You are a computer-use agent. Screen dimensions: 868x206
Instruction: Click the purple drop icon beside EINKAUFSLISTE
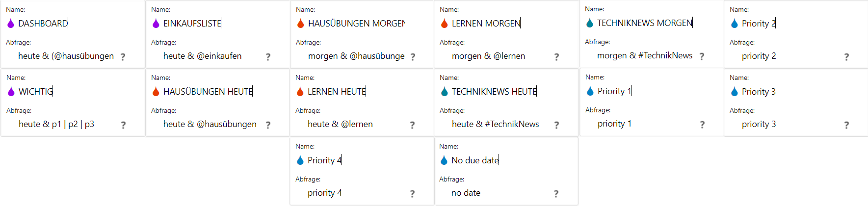156,23
